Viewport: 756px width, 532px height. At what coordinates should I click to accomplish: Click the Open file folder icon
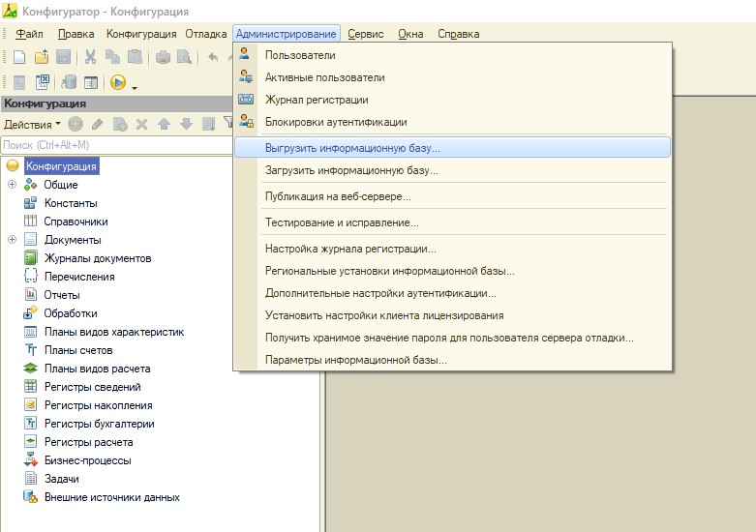pos(42,58)
